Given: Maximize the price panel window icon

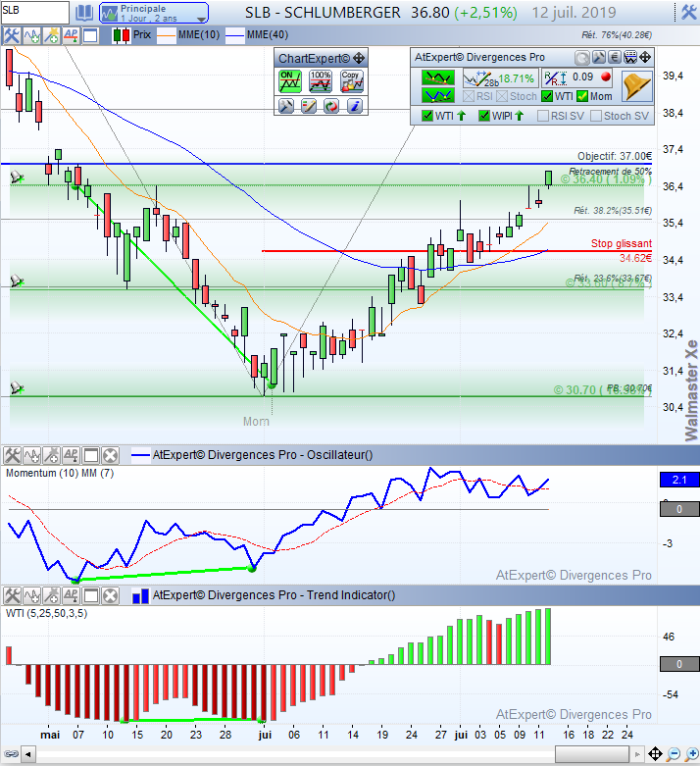Looking at the screenshot, I should [x=90, y=35].
